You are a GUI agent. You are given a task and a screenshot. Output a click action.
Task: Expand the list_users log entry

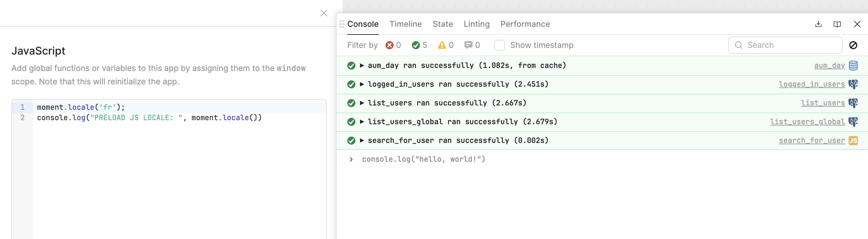point(361,103)
